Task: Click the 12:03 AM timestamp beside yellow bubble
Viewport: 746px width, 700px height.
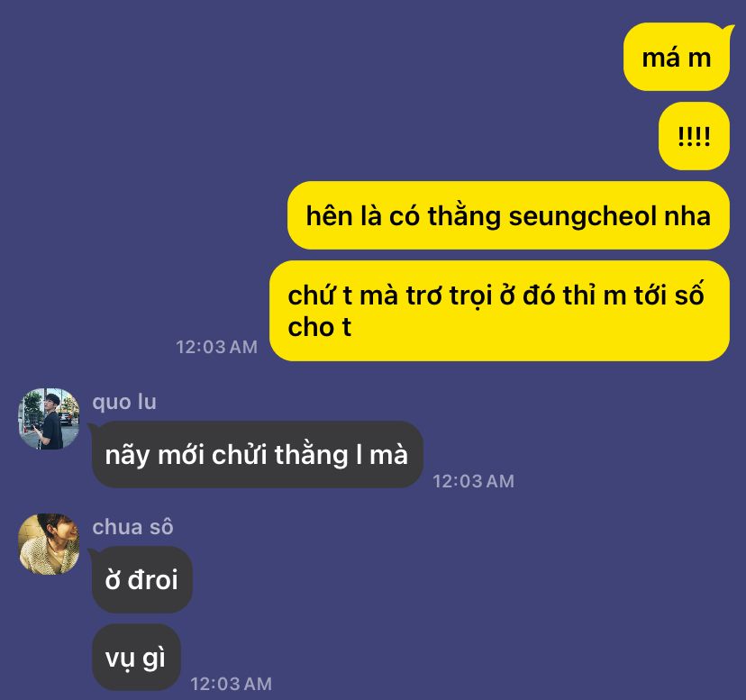Action: 216,347
